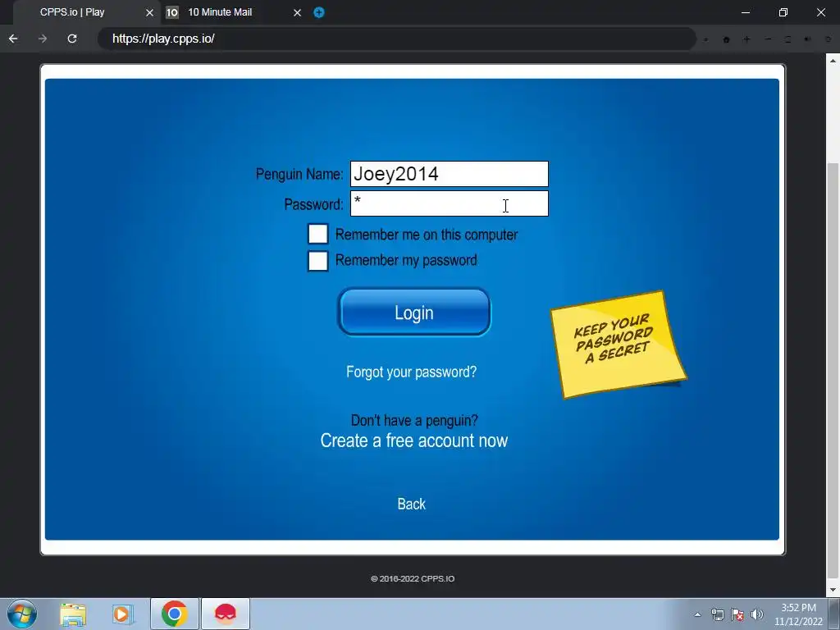Click the "© 2016-2022 CPPS.IO" footer text
The height and width of the screenshot is (630, 840).
tap(413, 578)
